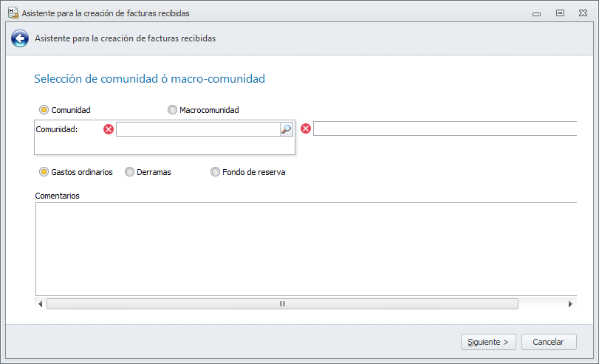Image resolution: width=599 pixels, height=364 pixels.
Task: Click the application icon in the title bar
Action: [x=13, y=13]
